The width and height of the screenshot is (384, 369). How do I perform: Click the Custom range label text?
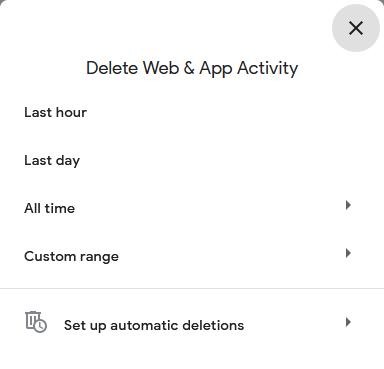click(71, 257)
